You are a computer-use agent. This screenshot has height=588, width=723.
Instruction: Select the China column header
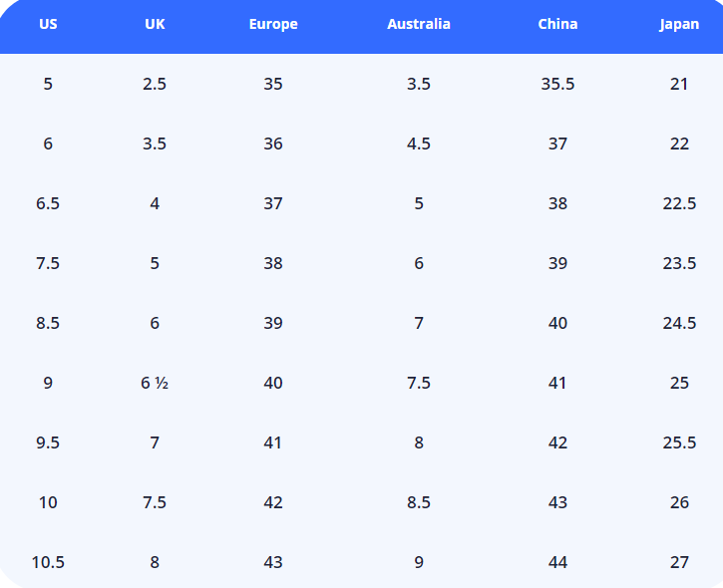pyautogui.click(x=557, y=24)
